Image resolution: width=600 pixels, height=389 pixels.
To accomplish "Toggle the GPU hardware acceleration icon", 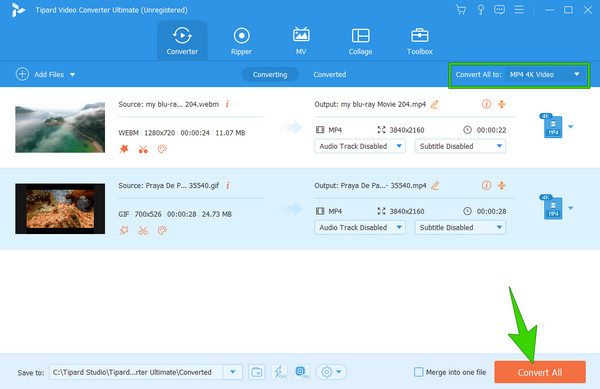I will tap(302, 372).
